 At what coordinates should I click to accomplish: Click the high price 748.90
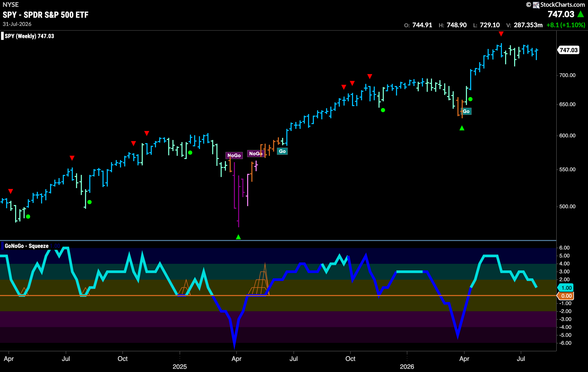pos(457,25)
